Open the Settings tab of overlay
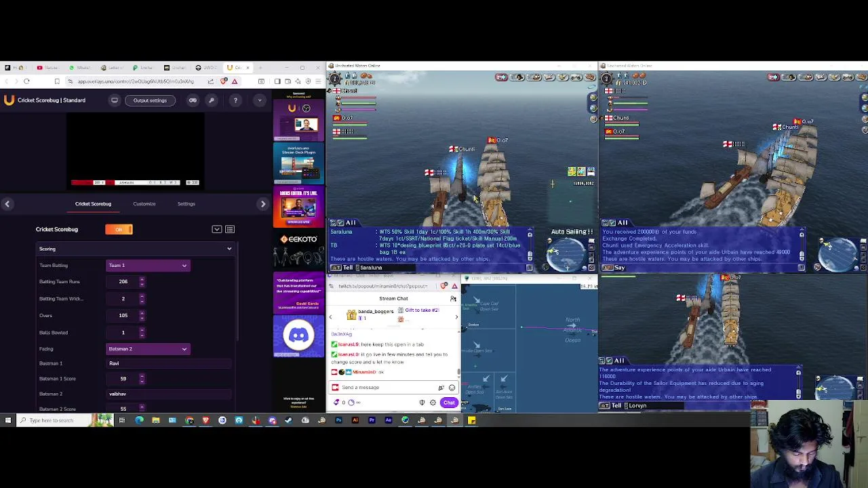The image size is (868, 488). pyautogui.click(x=186, y=203)
